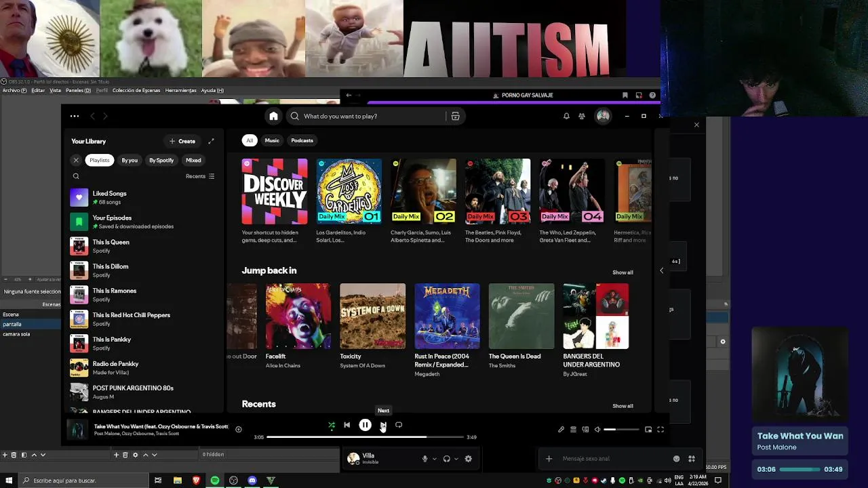Move OBS source down arrow
The height and width of the screenshot is (488, 868).
154,455
